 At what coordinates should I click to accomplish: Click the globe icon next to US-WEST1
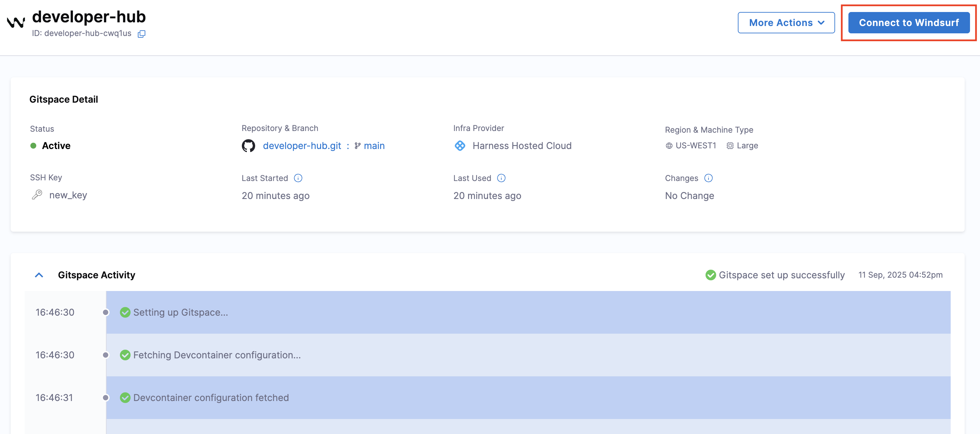click(x=669, y=146)
